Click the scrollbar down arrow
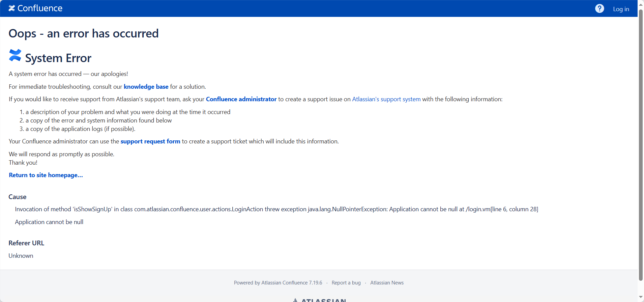Image resolution: width=644 pixels, height=302 pixels. click(x=641, y=298)
